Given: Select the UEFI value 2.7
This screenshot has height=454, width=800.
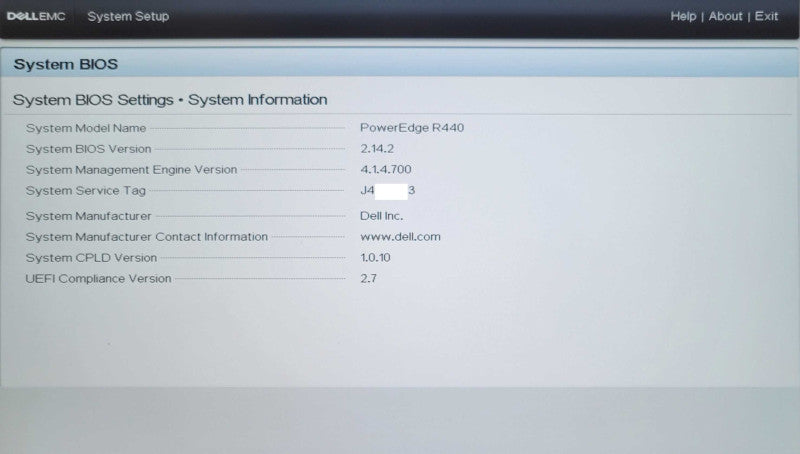Looking at the screenshot, I should (368, 279).
